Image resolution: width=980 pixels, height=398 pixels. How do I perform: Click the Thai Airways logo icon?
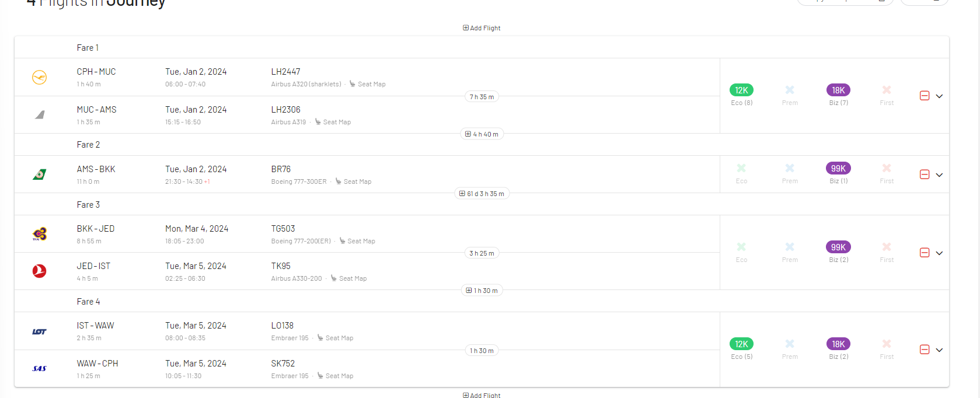(x=39, y=234)
